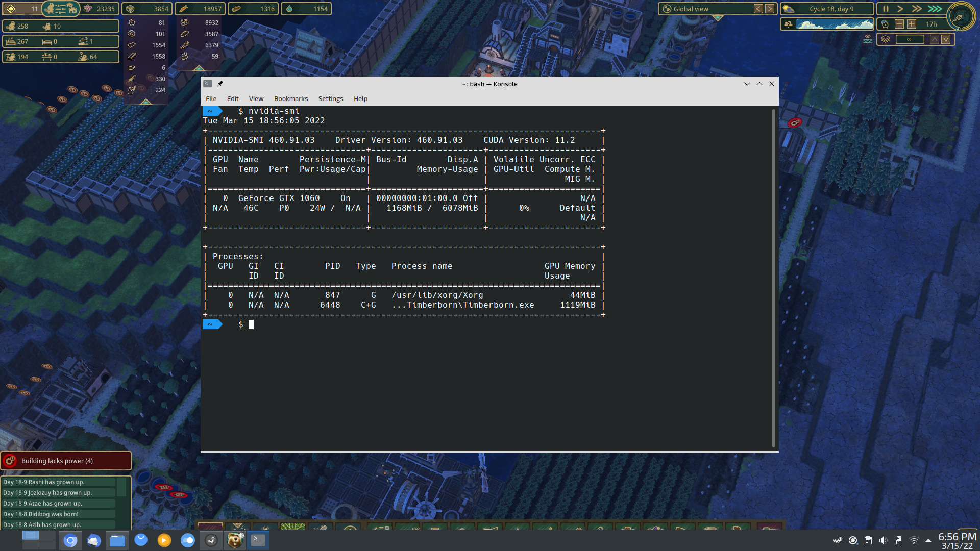Toggle the Konsole window pin icon

220,84
